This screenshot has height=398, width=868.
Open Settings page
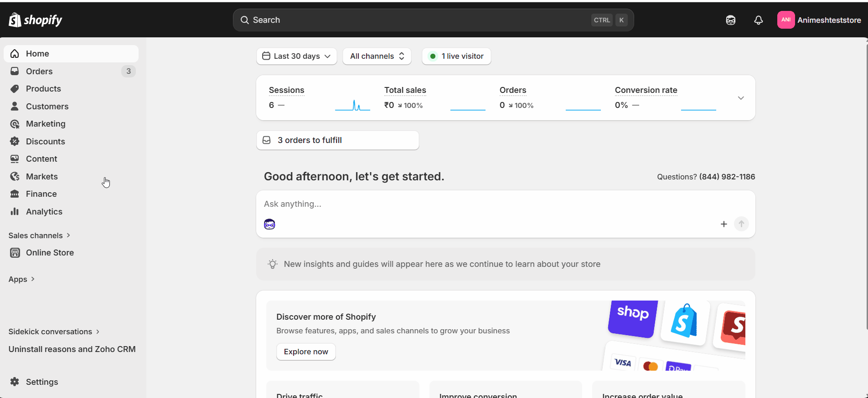(x=71, y=382)
